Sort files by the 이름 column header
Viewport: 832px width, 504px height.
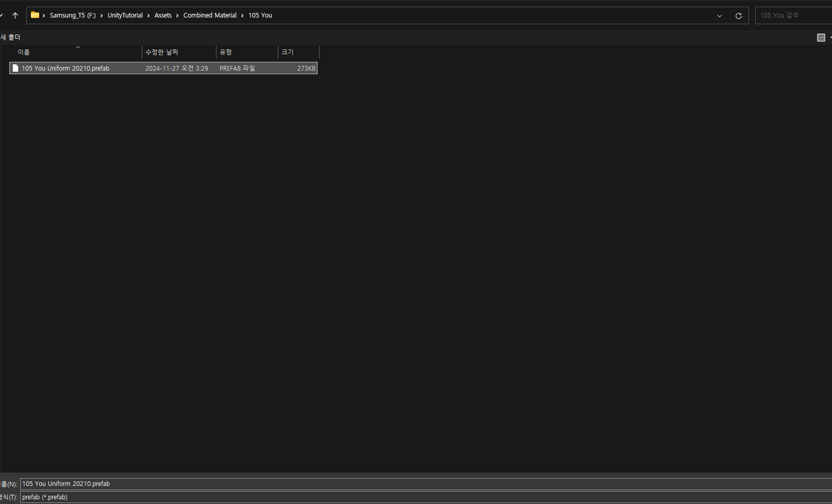[24, 52]
